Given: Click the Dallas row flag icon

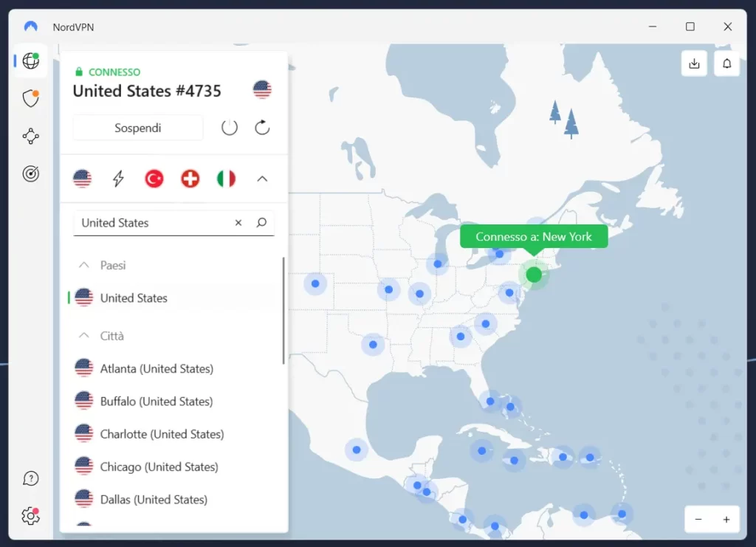Looking at the screenshot, I should (x=84, y=499).
